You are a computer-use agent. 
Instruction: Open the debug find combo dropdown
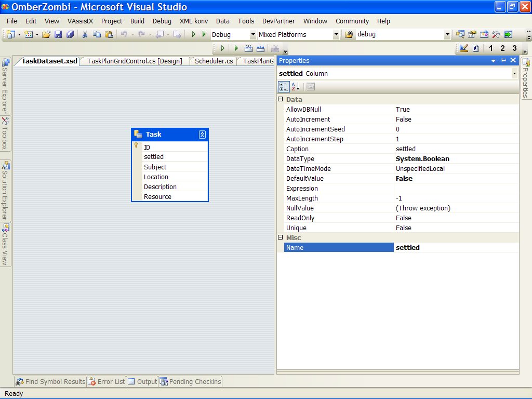point(447,34)
